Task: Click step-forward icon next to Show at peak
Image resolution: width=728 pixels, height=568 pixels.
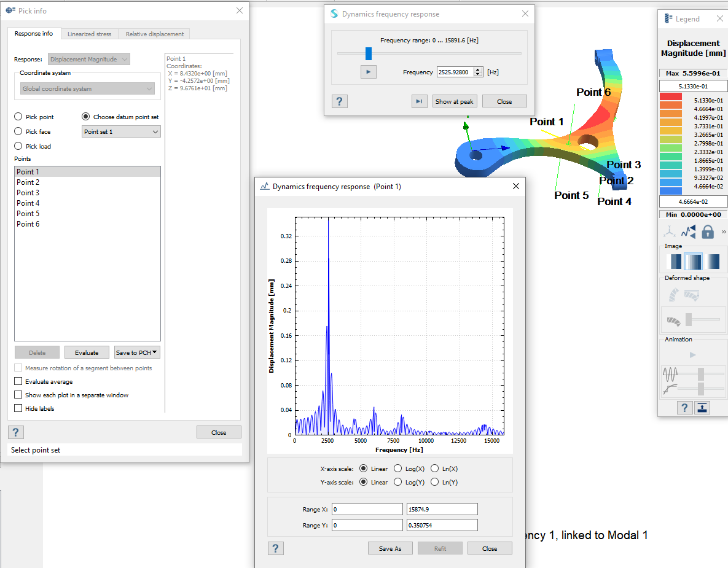Action: (x=419, y=101)
